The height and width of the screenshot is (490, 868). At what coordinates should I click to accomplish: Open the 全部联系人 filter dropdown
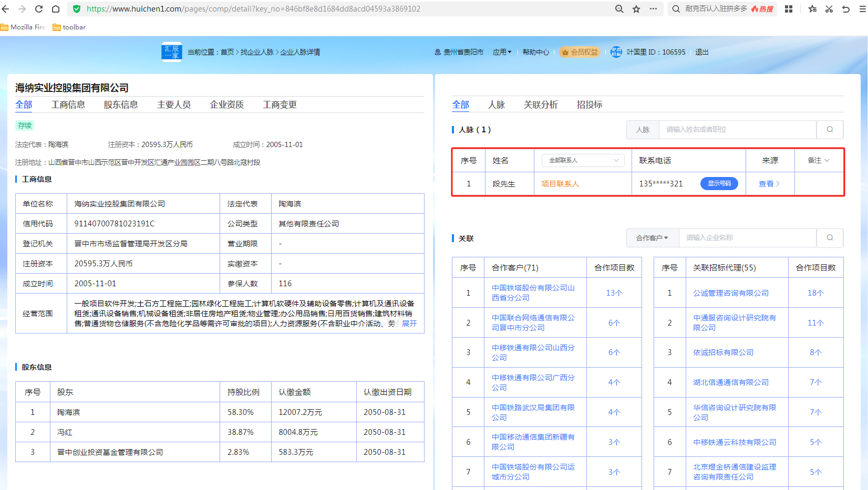click(583, 160)
